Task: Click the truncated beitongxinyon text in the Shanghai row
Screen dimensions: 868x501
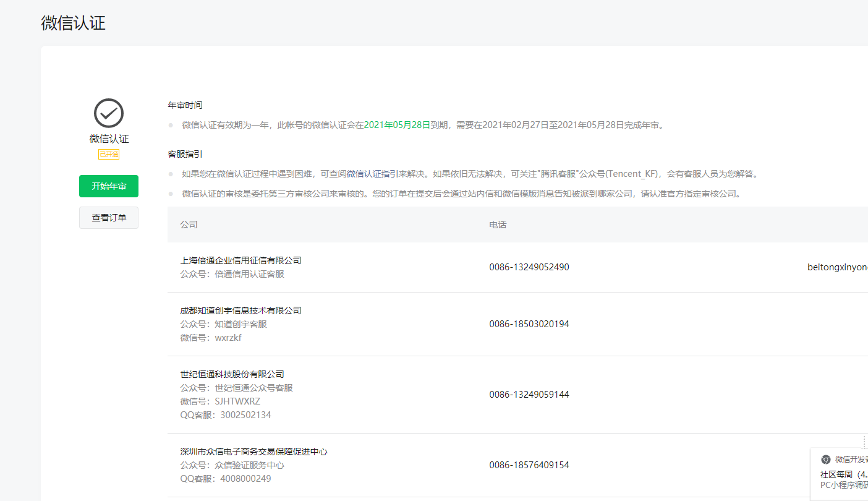Action: pos(838,267)
